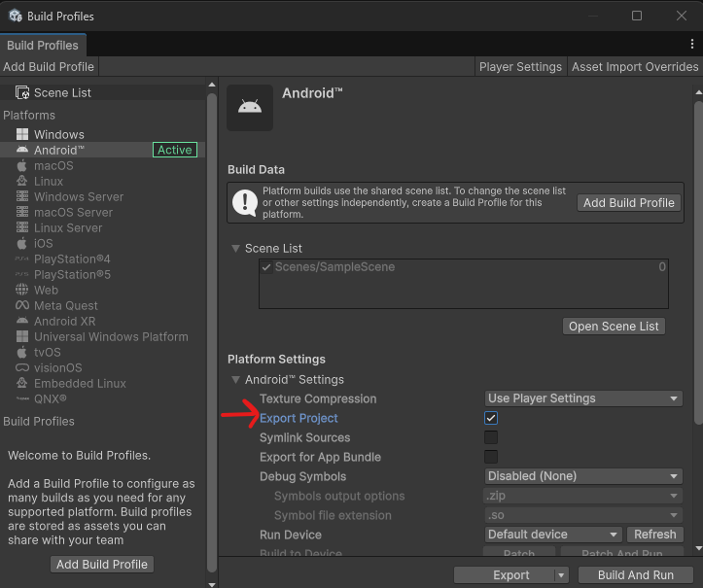The width and height of the screenshot is (703, 588).
Task: Click the Export button
Action: click(505, 575)
